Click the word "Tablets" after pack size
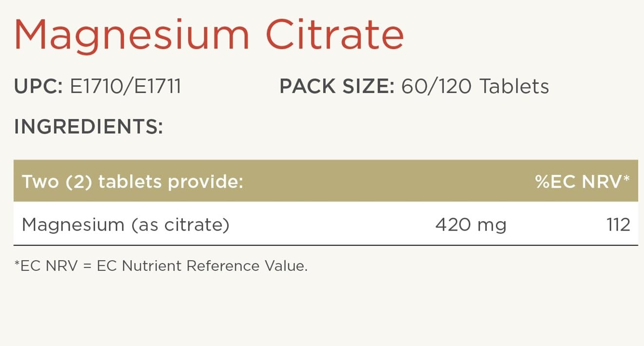Screen dimensions: 644x346 514,87
